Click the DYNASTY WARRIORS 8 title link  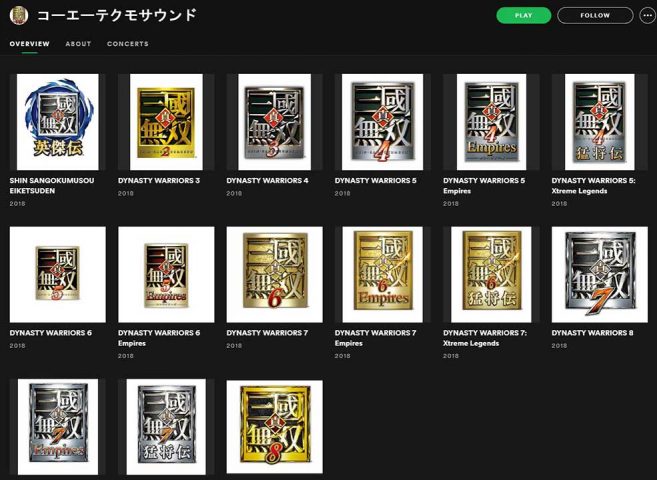[x=592, y=333]
